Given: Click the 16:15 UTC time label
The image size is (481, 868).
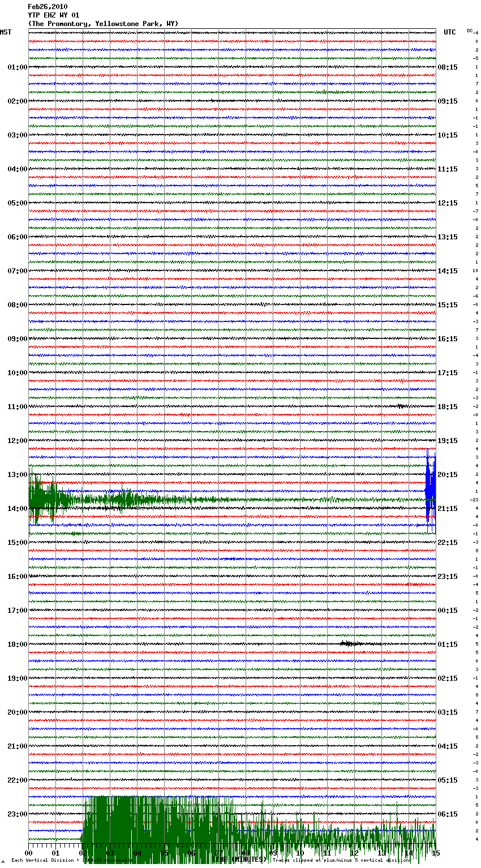Looking at the screenshot, I should point(448,339).
